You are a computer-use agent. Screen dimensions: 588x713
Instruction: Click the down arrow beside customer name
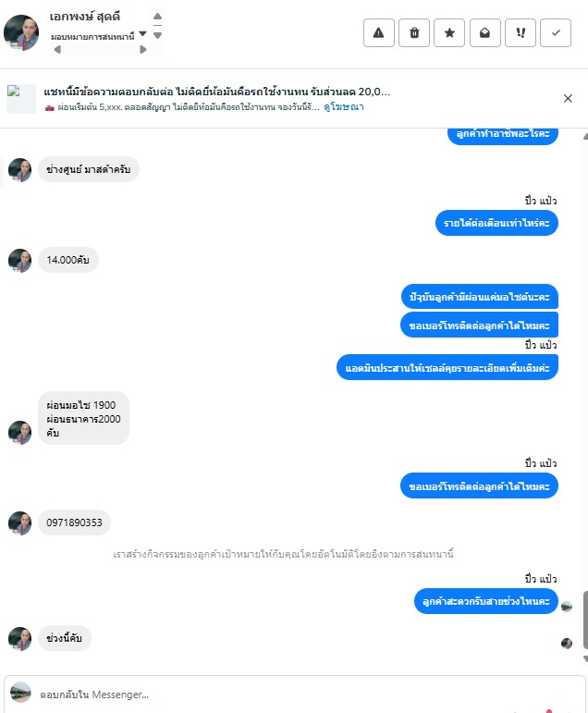(157, 35)
